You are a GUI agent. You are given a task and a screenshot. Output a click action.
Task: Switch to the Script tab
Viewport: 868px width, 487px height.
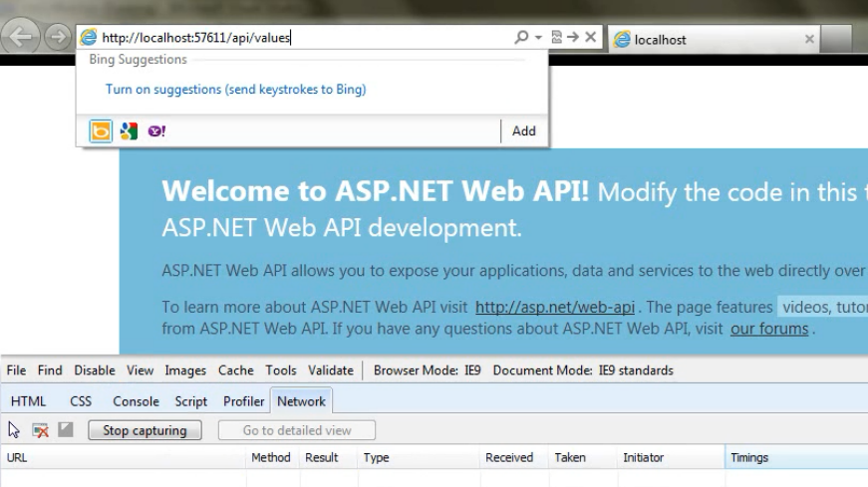coord(191,401)
